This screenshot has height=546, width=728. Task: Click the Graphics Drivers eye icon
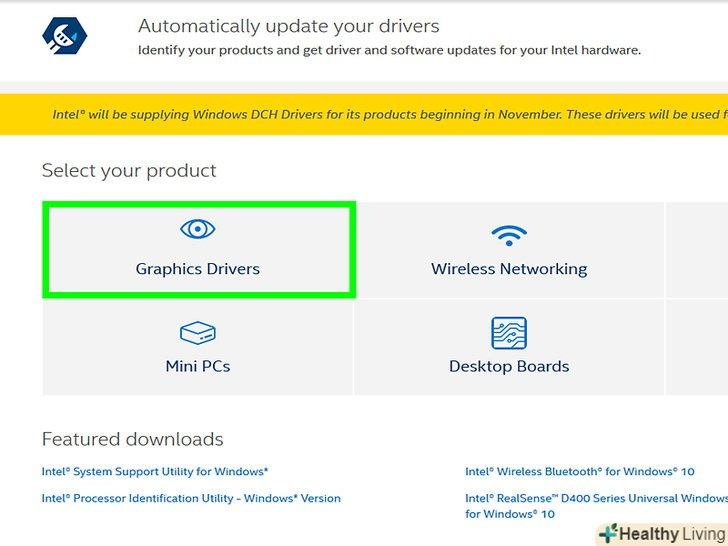198,229
